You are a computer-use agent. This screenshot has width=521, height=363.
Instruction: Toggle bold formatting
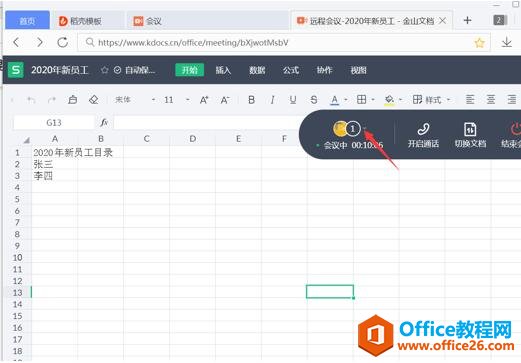[x=251, y=100]
